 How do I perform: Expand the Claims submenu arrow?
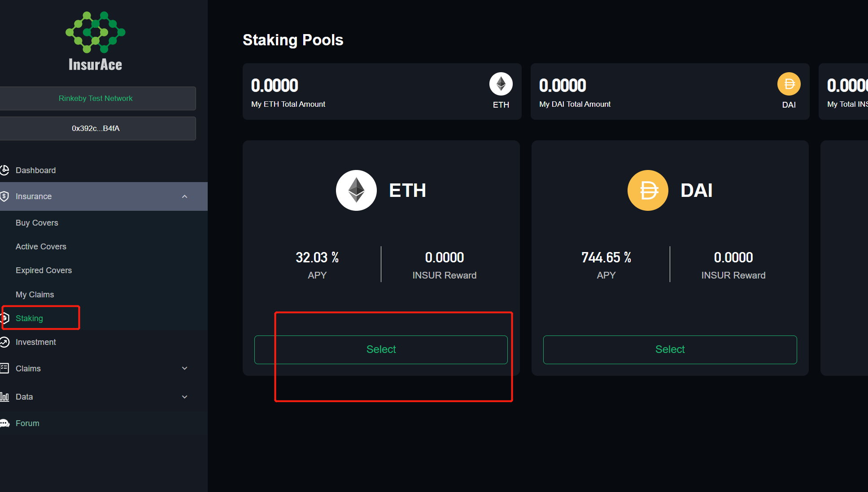tap(185, 369)
